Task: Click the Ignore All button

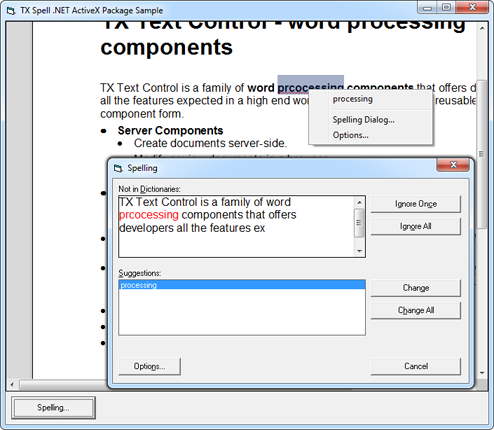Action: click(416, 226)
